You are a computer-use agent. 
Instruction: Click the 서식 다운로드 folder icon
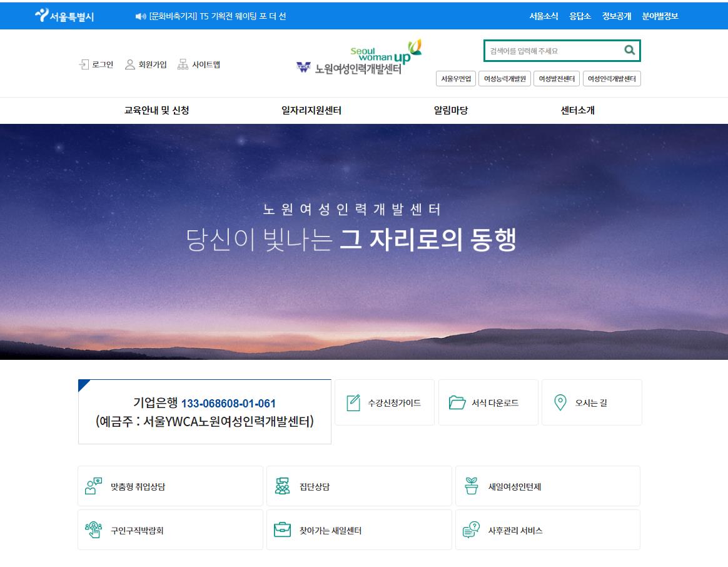[457, 402]
